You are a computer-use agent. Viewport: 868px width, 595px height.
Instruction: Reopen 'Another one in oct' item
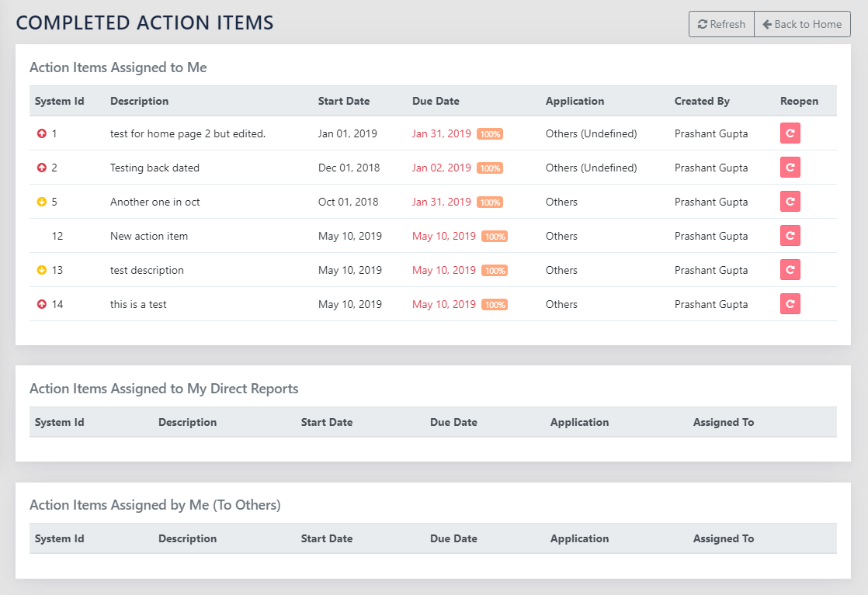(790, 202)
